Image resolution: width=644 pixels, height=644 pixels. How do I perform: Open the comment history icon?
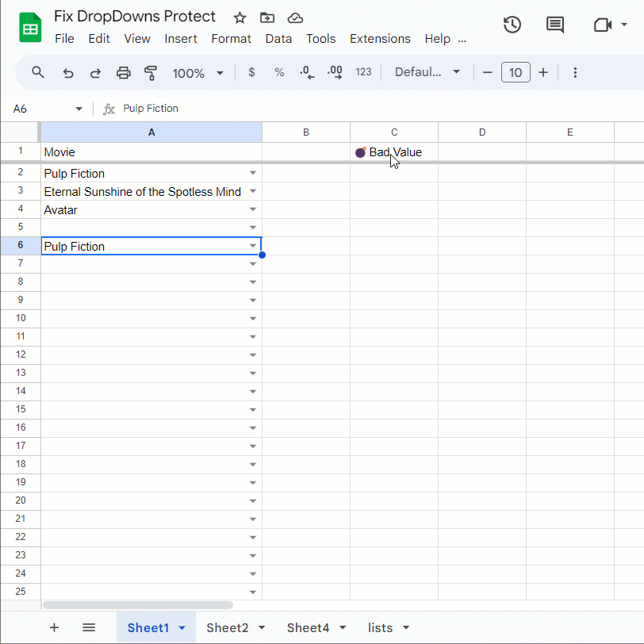(x=554, y=25)
